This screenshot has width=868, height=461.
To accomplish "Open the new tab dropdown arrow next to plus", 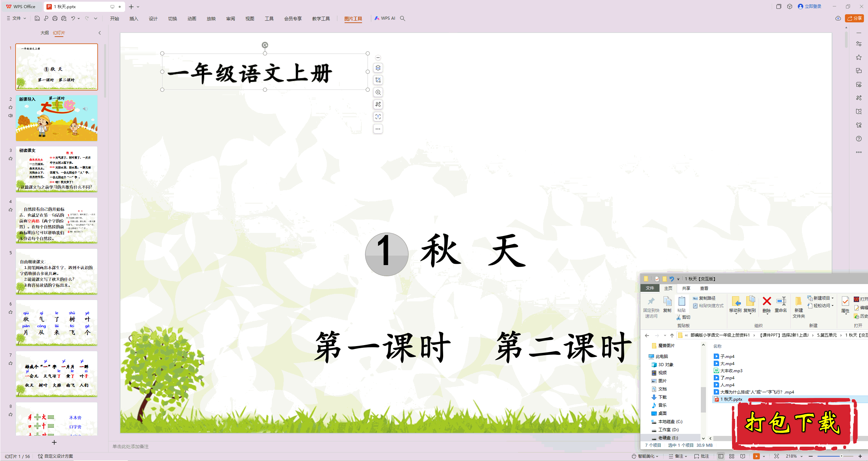I will 138,7.
